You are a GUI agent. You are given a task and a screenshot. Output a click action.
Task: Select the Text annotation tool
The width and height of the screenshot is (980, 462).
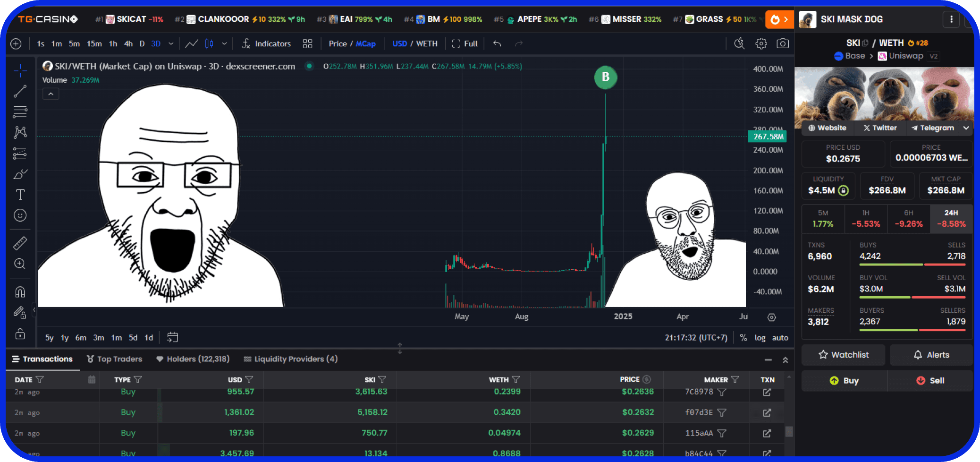(x=20, y=195)
